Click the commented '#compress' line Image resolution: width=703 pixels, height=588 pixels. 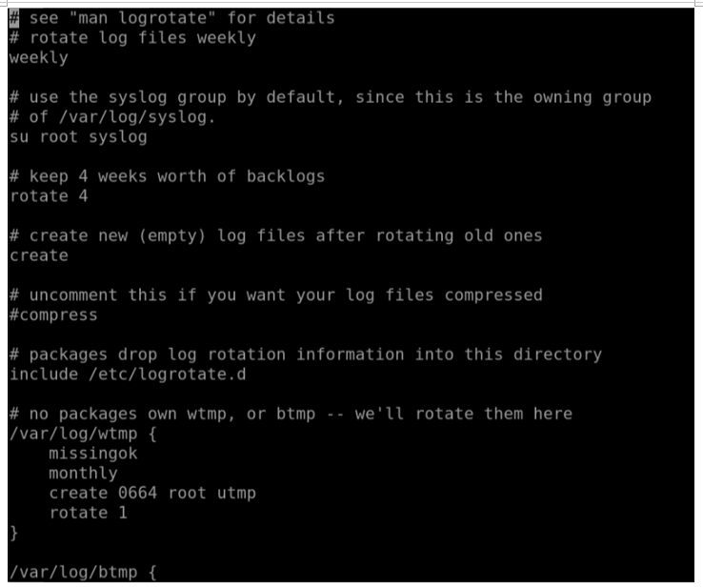[x=53, y=315]
